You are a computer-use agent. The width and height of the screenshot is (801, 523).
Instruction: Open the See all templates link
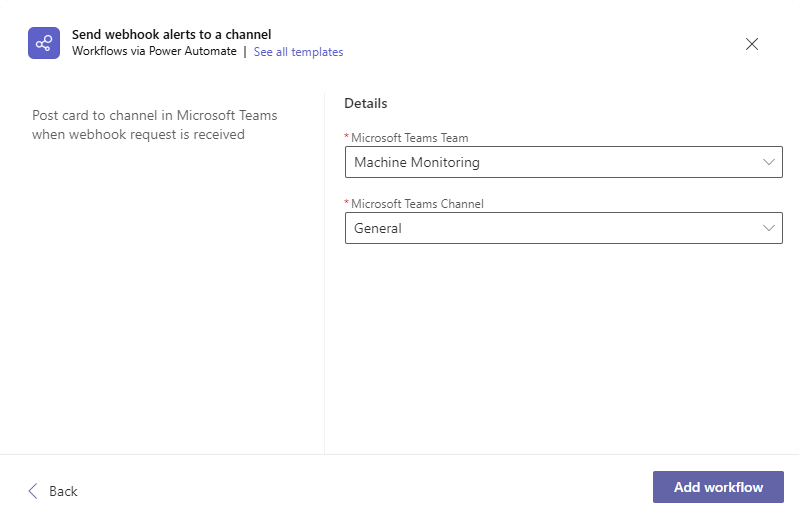[298, 52]
